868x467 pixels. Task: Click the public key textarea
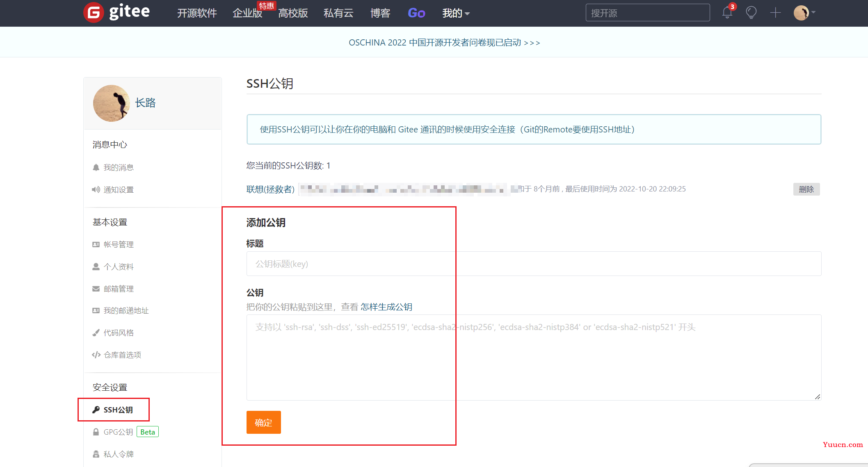(x=534, y=358)
